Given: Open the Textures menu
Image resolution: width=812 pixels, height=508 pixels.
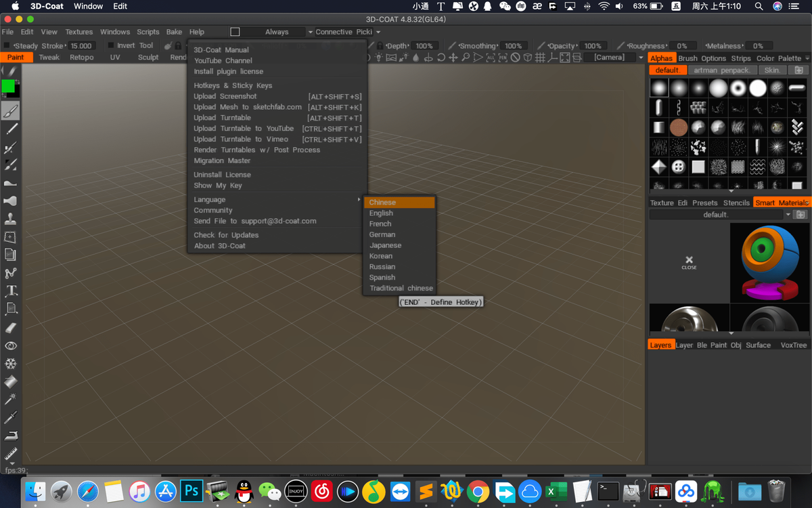Looking at the screenshot, I should (x=79, y=32).
